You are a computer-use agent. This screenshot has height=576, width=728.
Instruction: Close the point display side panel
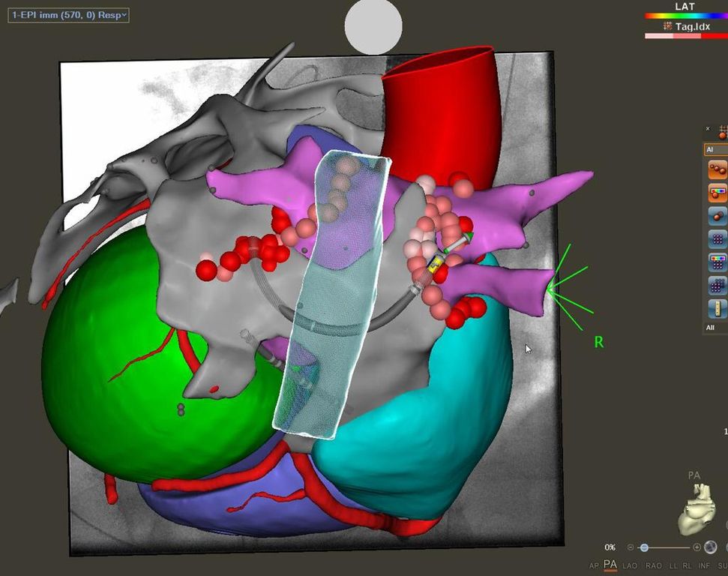tap(708, 129)
